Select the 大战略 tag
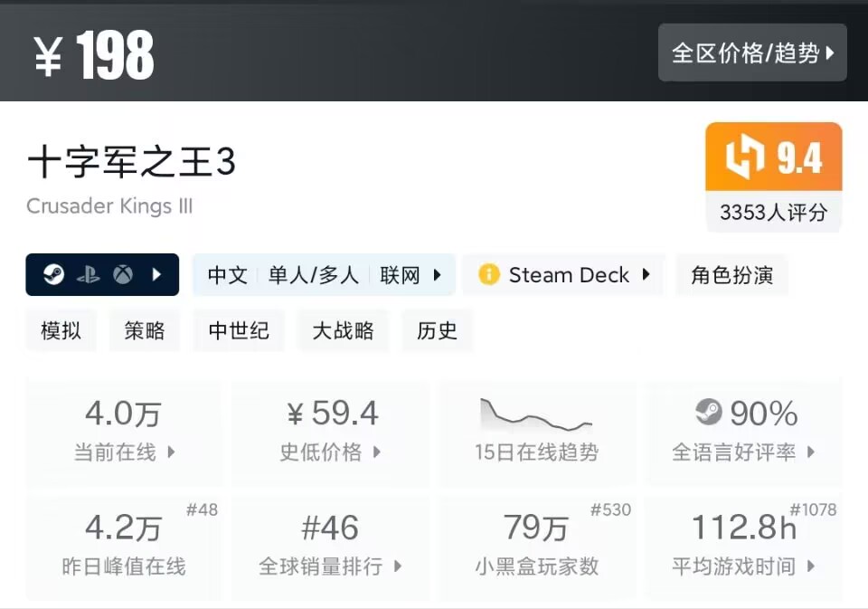This screenshot has height=609, width=868. (343, 331)
